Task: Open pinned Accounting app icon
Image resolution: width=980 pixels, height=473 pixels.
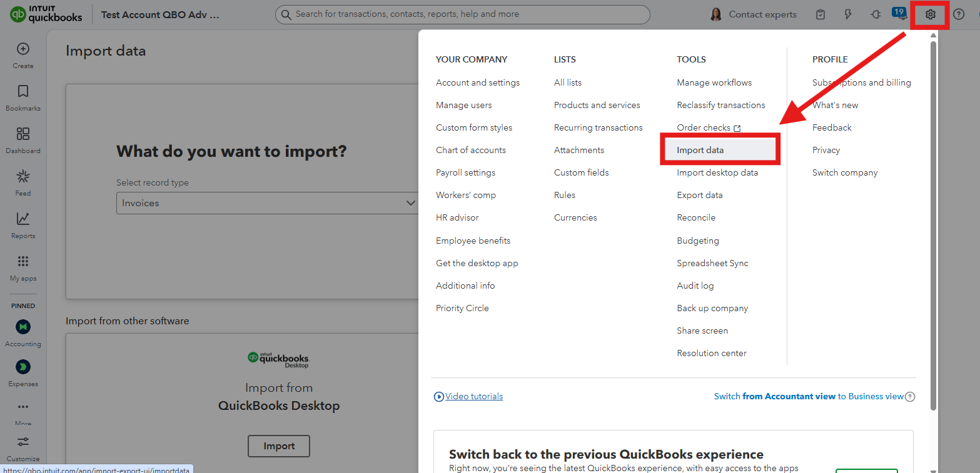Action: [23, 327]
